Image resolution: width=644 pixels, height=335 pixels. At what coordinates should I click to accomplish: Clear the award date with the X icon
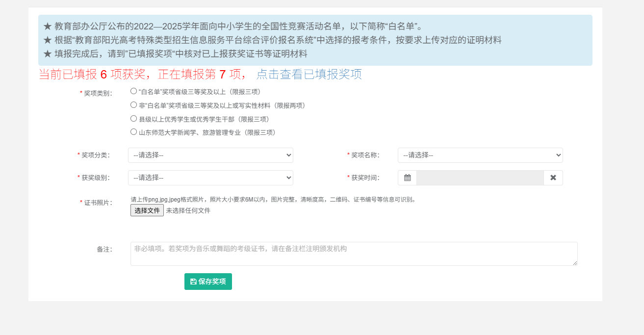(553, 178)
